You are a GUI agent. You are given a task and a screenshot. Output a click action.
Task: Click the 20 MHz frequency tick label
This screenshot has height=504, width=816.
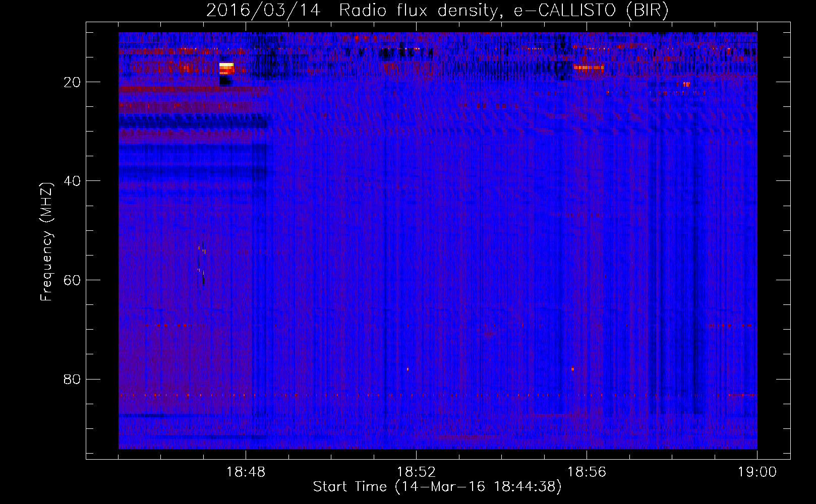pos(72,82)
